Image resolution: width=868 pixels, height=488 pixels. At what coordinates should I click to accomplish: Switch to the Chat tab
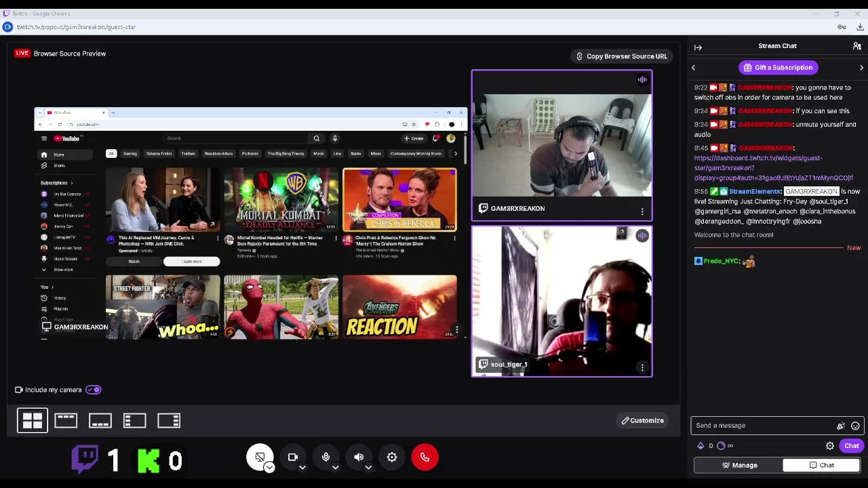tap(821, 466)
